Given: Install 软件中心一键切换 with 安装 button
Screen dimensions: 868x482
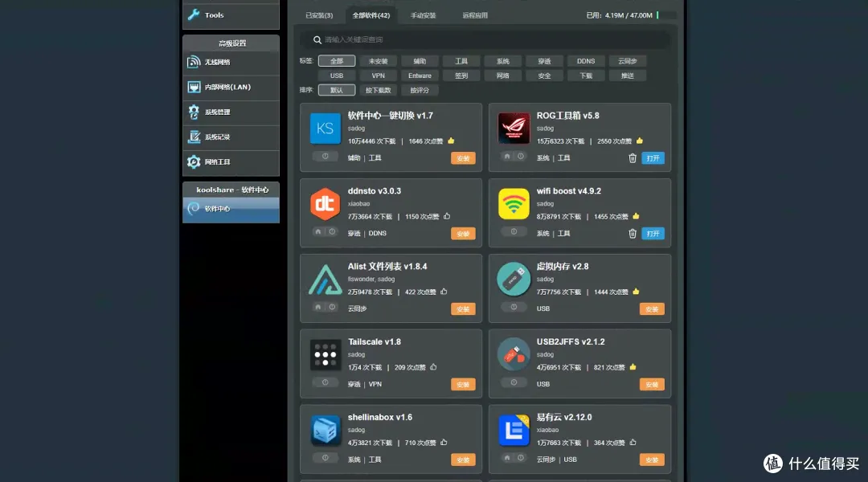Looking at the screenshot, I should 463,158.
